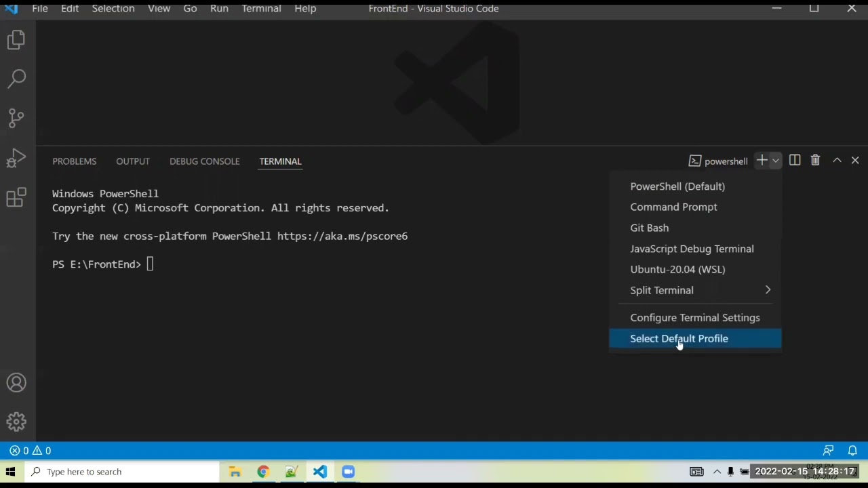Expand the launch profile dropdown arrow

tap(776, 161)
